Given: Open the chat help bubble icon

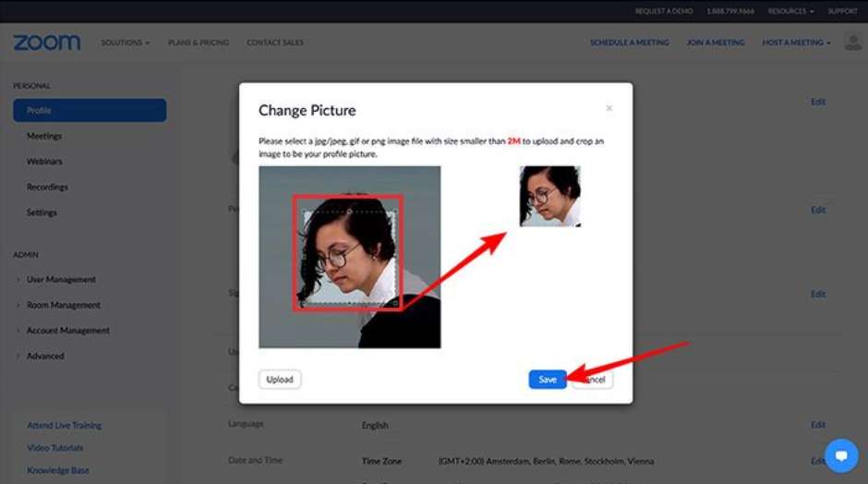Looking at the screenshot, I should click(x=840, y=455).
